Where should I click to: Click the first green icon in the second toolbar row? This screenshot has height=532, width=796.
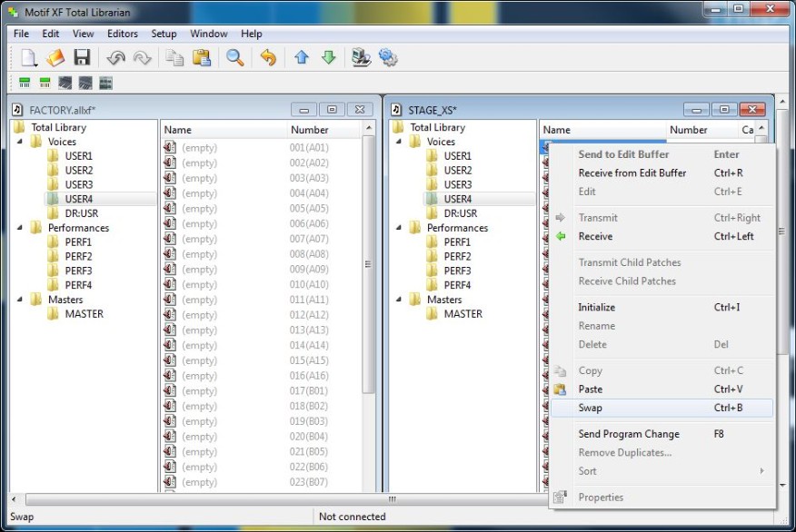(x=25, y=83)
